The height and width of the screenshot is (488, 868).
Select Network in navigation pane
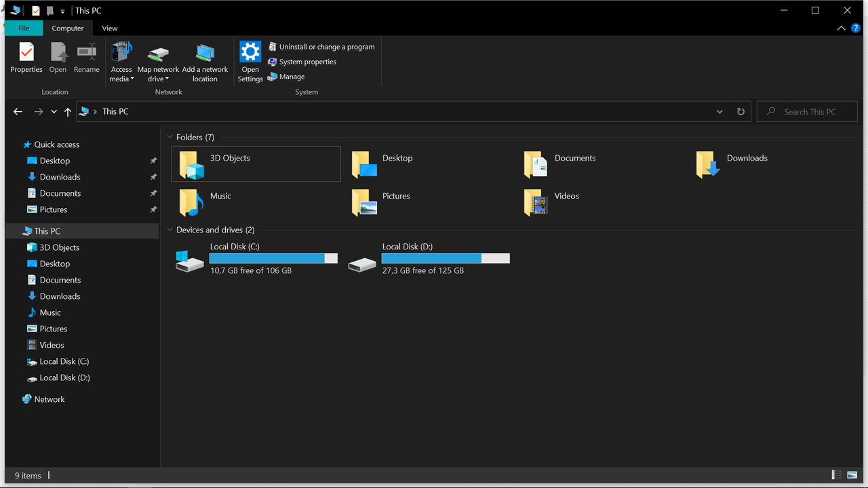point(50,399)
